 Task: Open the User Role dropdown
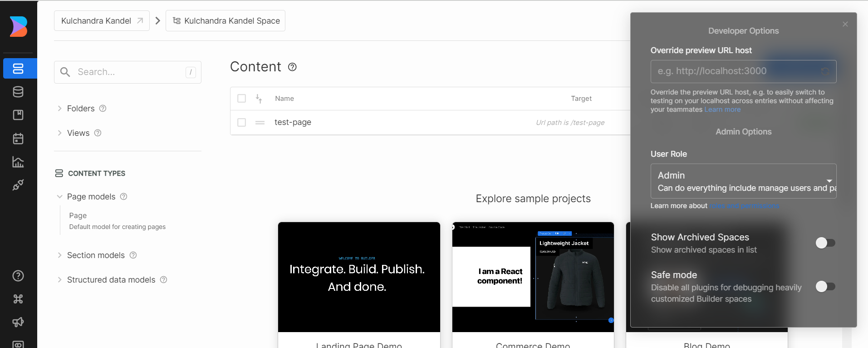743,181
